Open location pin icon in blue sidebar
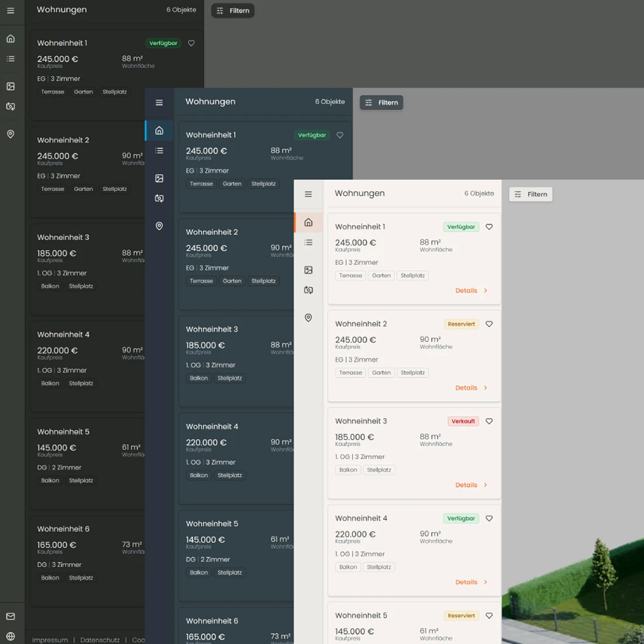This screenshot has height=644, width=644. [159, 226]
